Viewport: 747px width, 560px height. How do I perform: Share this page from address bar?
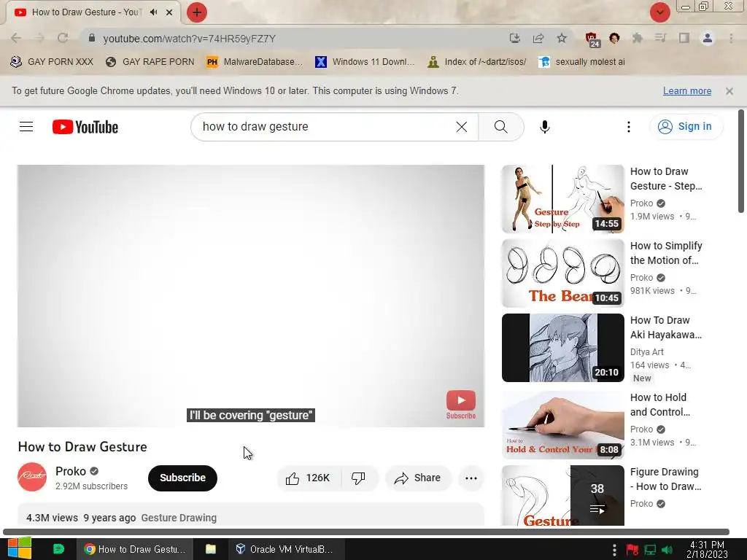tap(538, 38)
